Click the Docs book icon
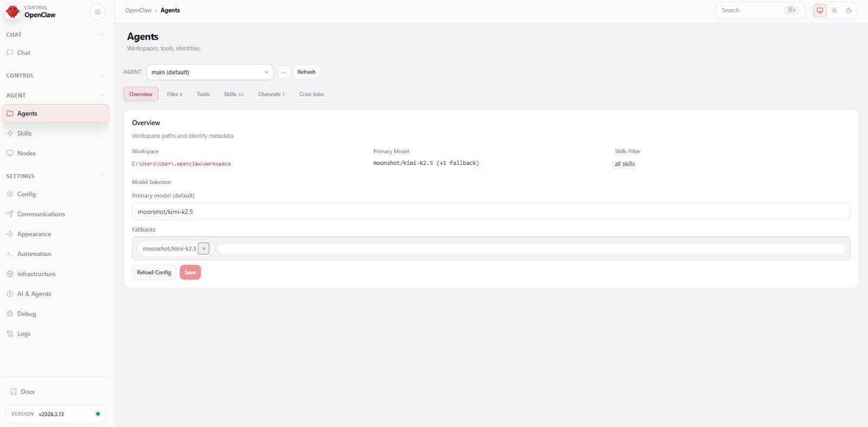The width and height of the screenshot is (868, 427). tap(14, 392)
